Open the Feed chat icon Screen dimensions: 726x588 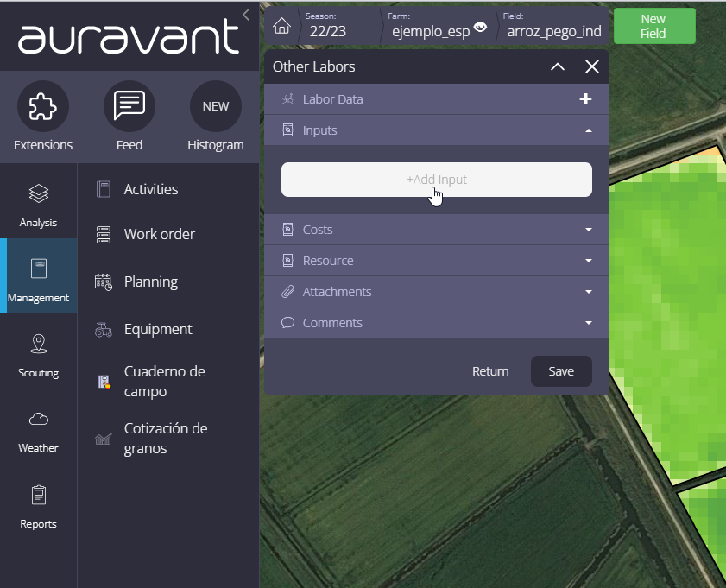pos(129,106)
